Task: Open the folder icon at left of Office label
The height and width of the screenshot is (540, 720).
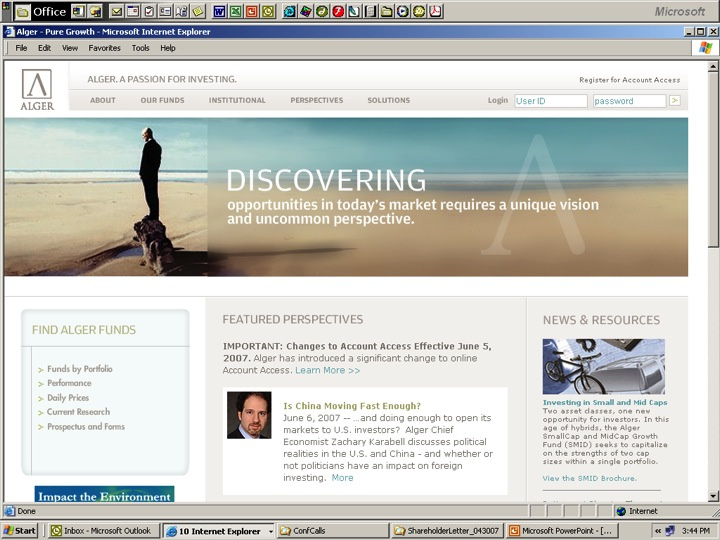Action: (x=22, y=11)
